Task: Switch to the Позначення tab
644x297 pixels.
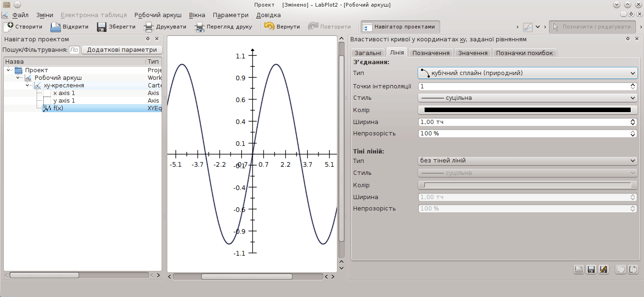Action: click(x=431, y=53)
